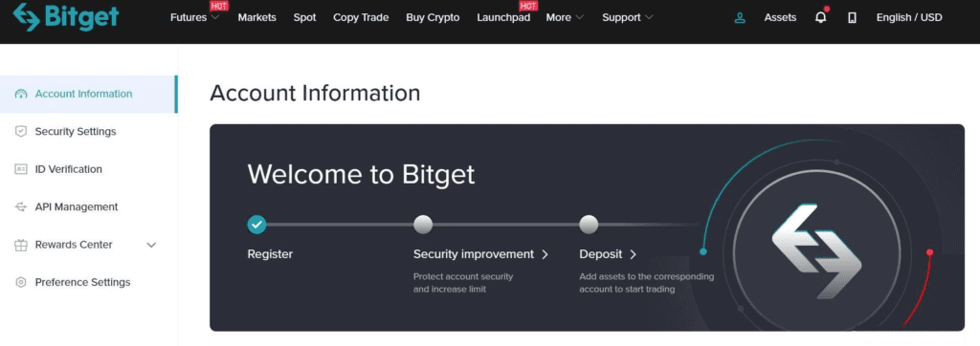Viewport: 980px width, 346px height.
Task: Open the notifications bell icon
Action: click(820, 17)
